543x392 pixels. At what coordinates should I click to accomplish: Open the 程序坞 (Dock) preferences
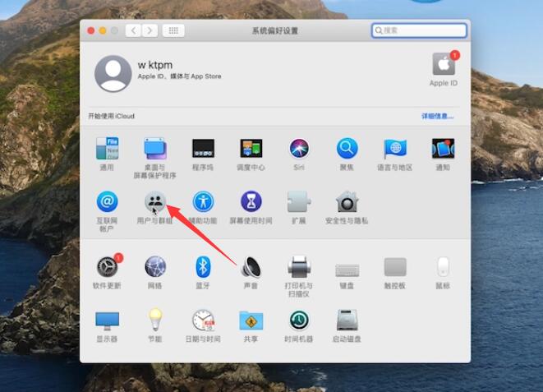[203, 149]
